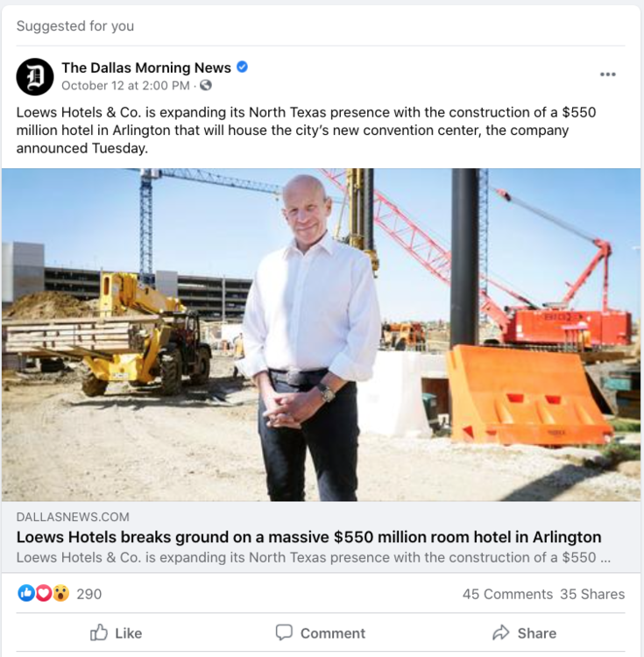The height and width of the screenshot is (657, 644).
Task: Click the red heart reaction icon
Action: [43, 593]
